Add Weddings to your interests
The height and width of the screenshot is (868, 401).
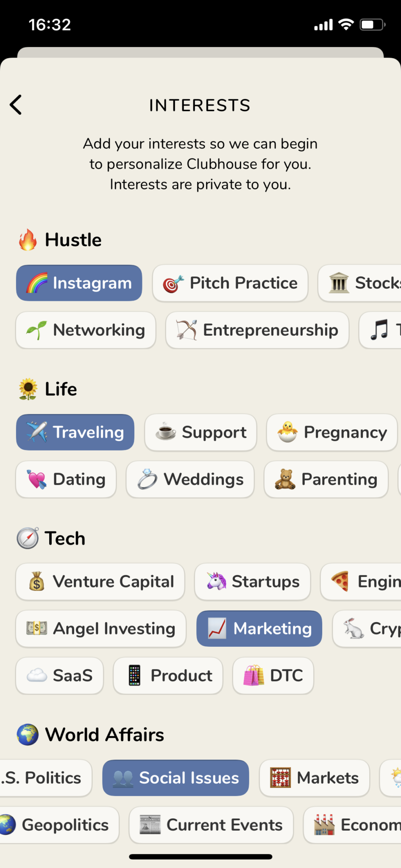point(190,479)
